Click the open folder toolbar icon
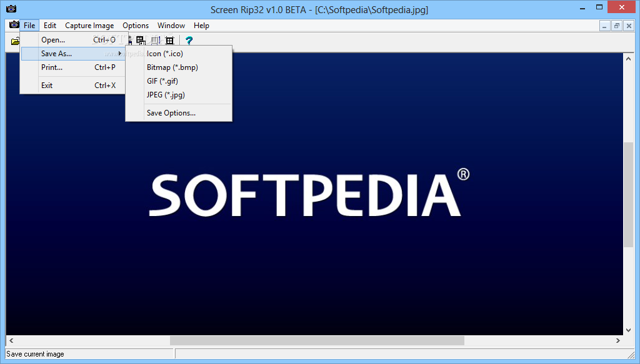Screen dimensions: 640x364 (x=15, y=41)
